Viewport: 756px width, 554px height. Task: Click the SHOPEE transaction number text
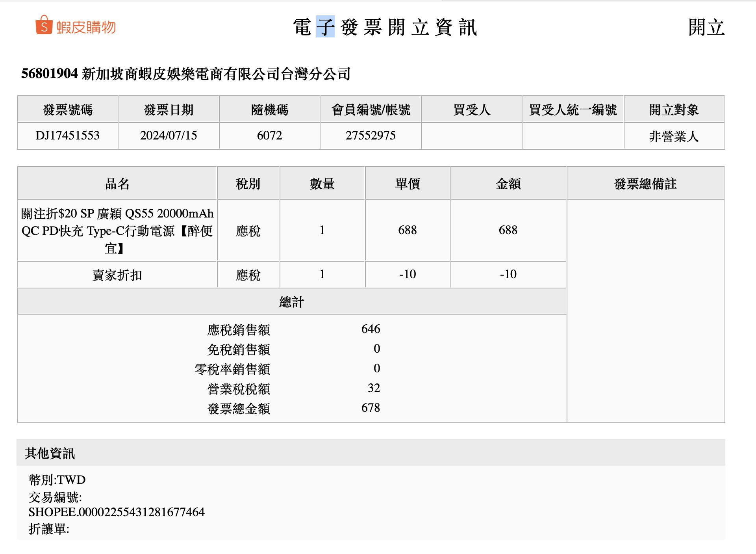click(x=117, y=512)
